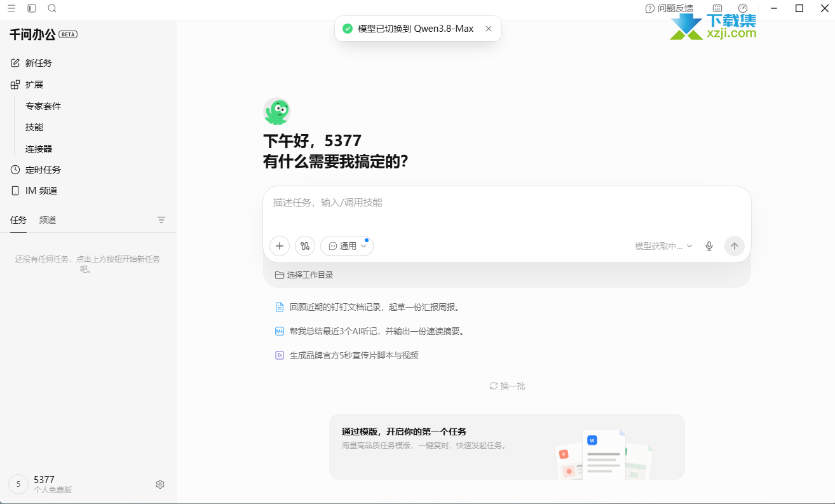Select suggestion 帮我总结最近3个AI听记
Screen dimensions: 835x504
(377, 331)
